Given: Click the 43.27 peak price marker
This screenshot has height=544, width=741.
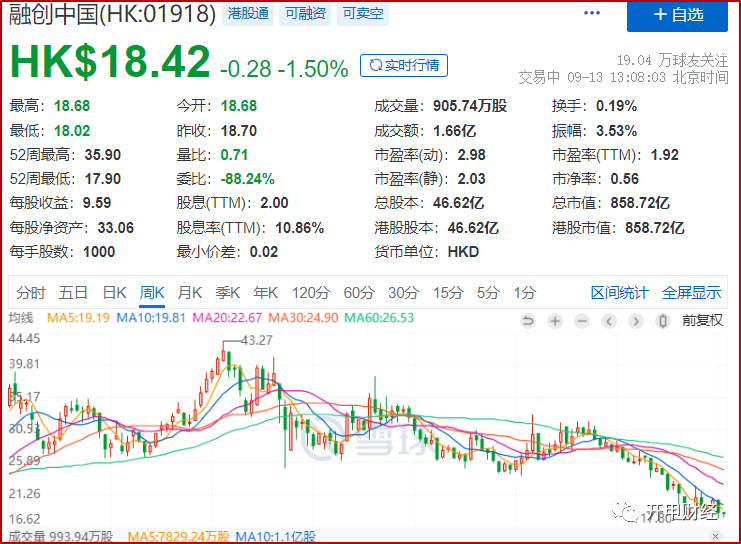Looking at the screenshot, I should coord(257,340).
